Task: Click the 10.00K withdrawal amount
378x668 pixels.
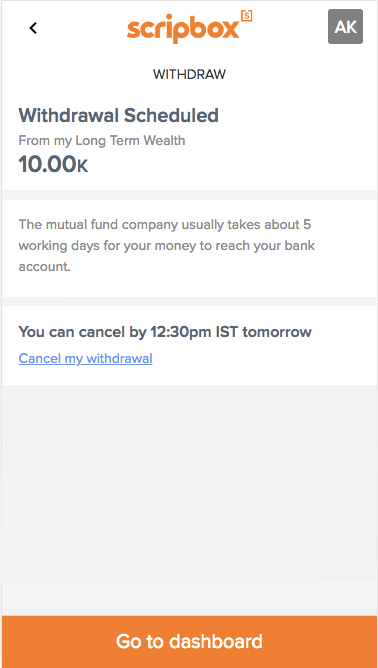Action: pos(53,164)
